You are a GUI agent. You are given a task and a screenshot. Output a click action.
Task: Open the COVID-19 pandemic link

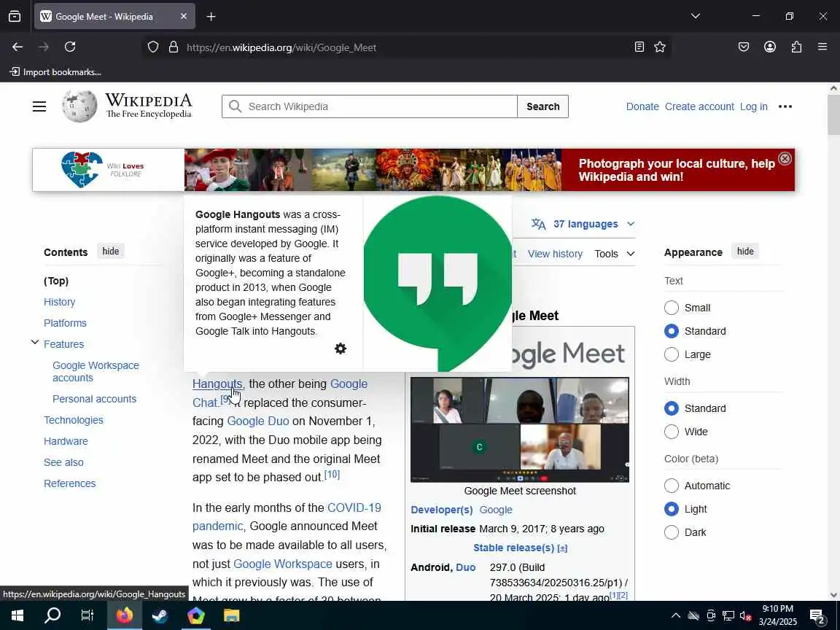pos(354,507)
